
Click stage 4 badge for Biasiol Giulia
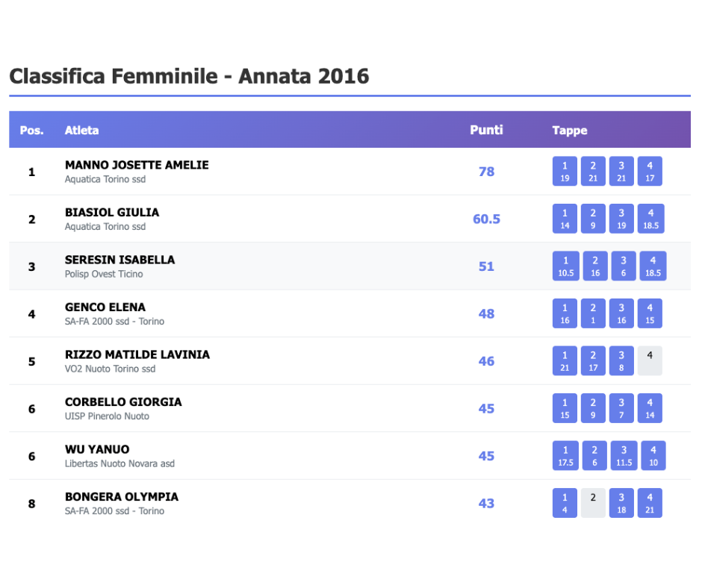click(650, 219)
